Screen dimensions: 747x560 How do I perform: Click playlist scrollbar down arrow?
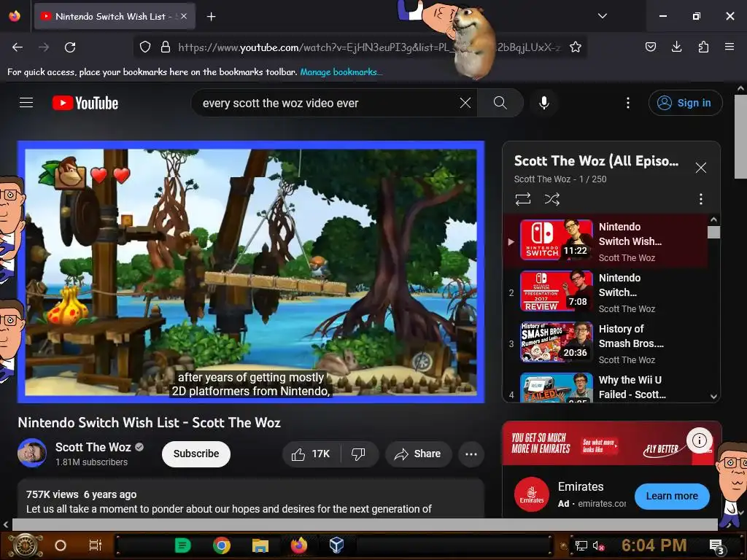[713, 396]
